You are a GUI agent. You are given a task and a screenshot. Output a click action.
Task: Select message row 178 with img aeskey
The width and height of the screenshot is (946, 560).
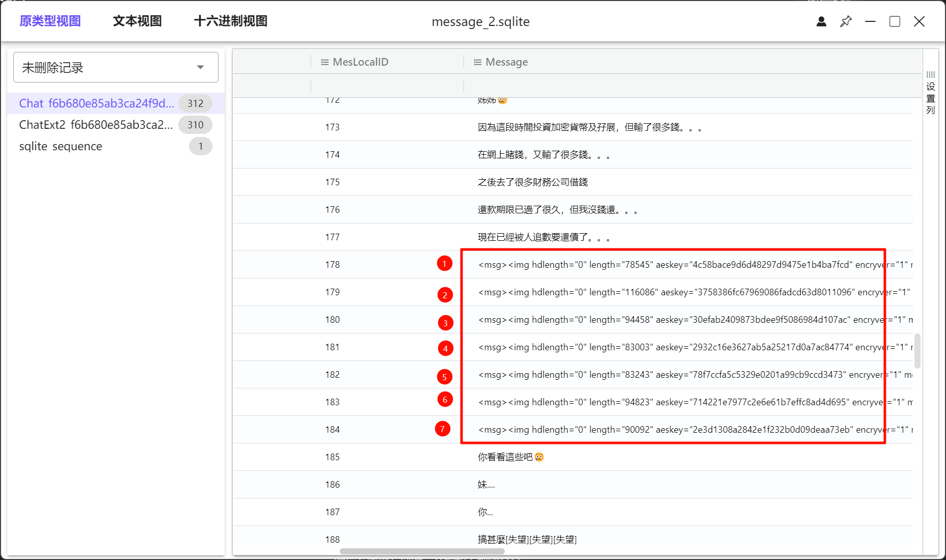coord(662,265)
